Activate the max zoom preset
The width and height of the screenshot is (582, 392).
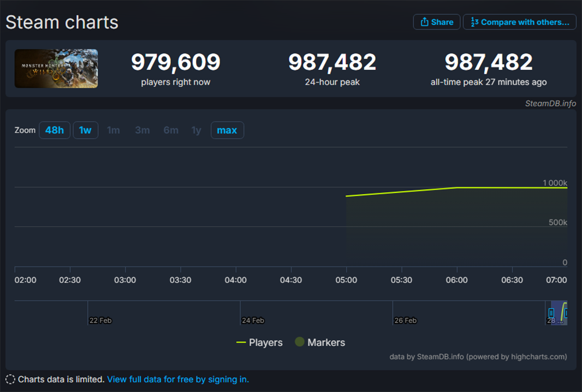(227, 130)
